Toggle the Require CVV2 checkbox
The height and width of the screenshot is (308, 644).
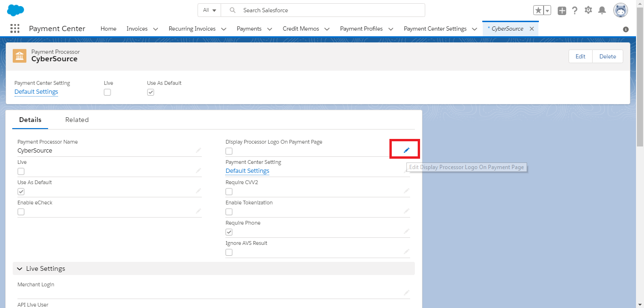(229, 192)
